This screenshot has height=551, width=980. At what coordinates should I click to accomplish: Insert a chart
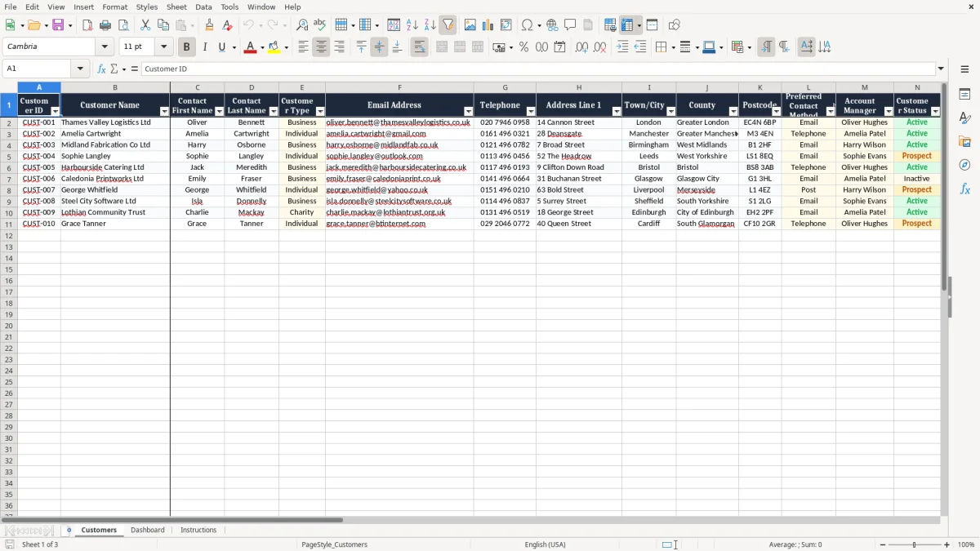click(488, 25)
